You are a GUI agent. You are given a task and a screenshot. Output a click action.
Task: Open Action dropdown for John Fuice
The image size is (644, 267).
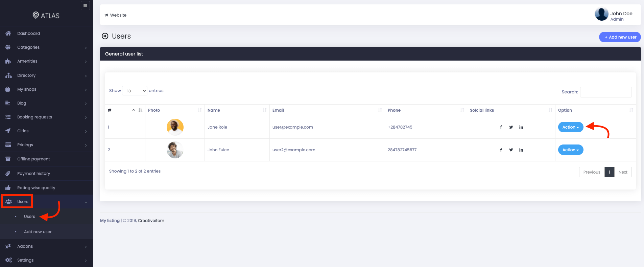pos(571,150)
